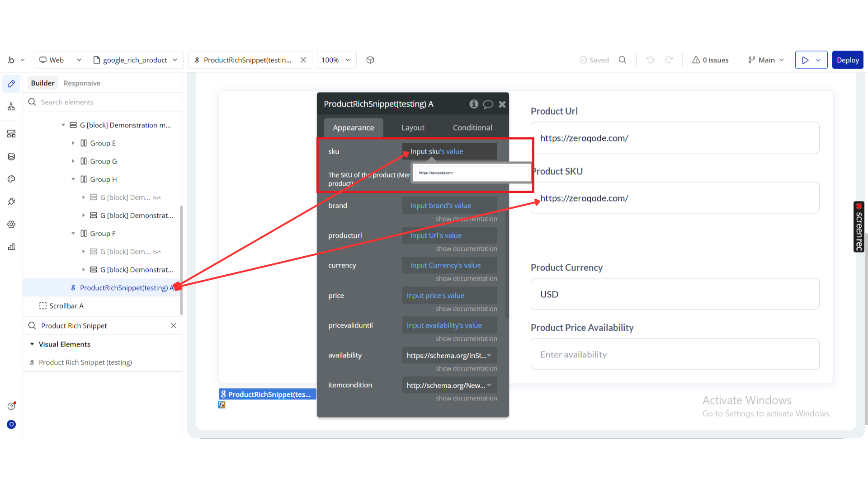Viewport: 868px width, 488px height.
Task: Open the Settings gear in left sidebar
Action: pyautogui.click(x=11, y=225)
